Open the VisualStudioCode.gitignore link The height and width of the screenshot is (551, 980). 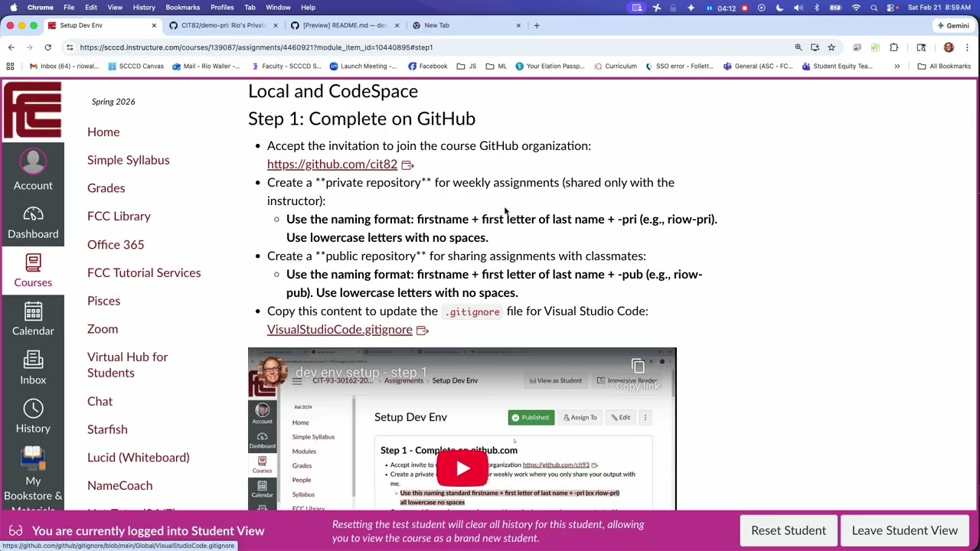(x=340, y=329)
